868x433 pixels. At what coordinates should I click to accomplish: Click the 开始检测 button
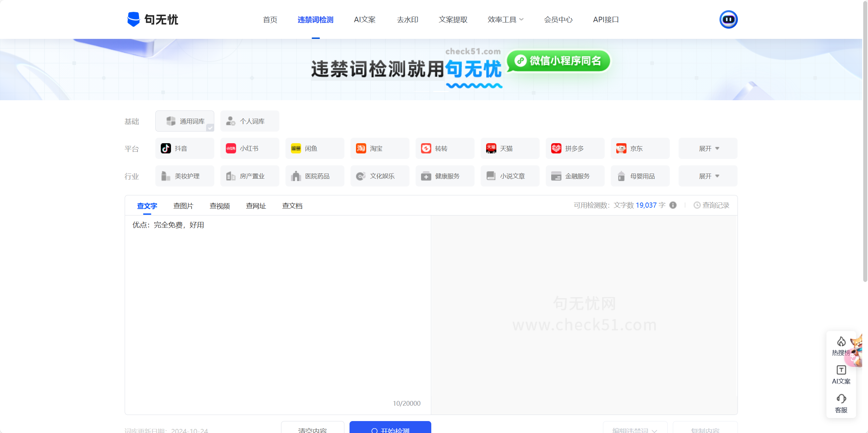click(x=390, y=428)
